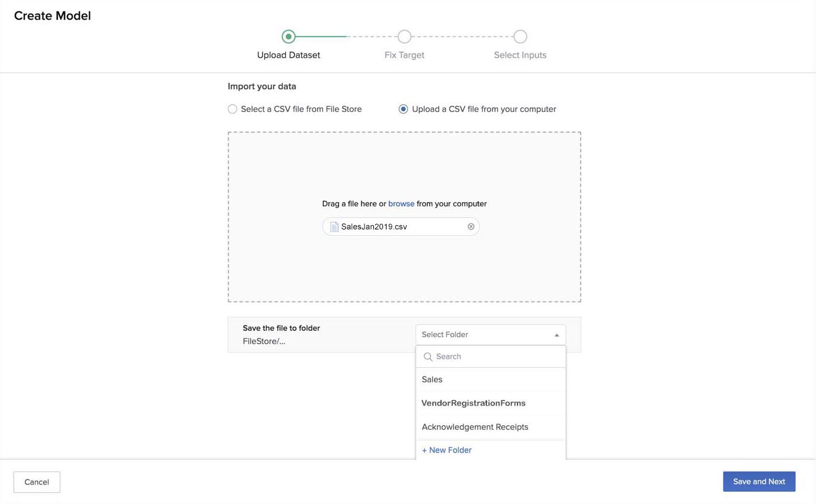Select Upload a CSV file from your computer
The image size is (816, 504).
pyautogui.click(x=403, y=109)
